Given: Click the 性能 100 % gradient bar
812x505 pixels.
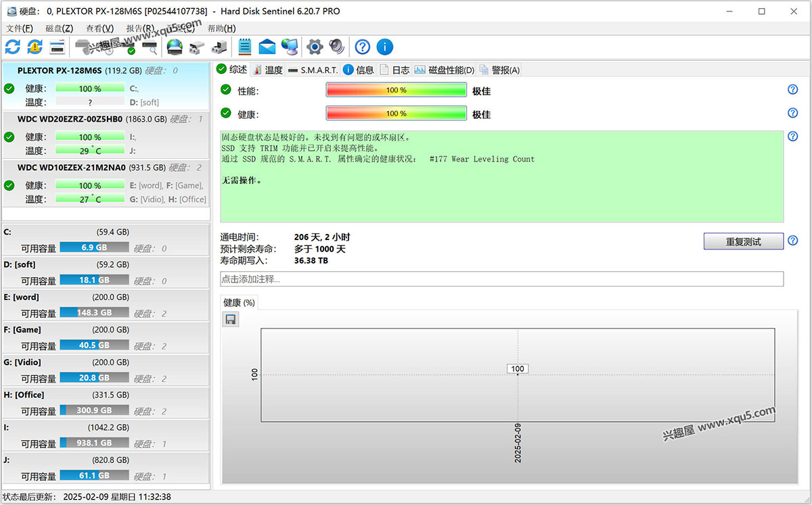Looking at the screenshot, I should click(397, 90).
